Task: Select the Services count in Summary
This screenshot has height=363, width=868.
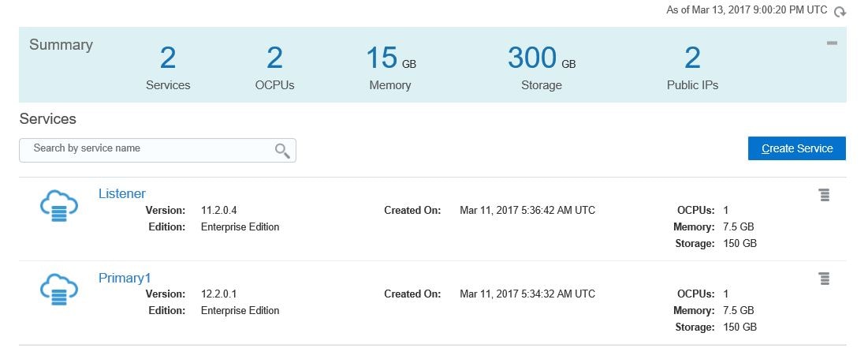Action: [168, 58]
